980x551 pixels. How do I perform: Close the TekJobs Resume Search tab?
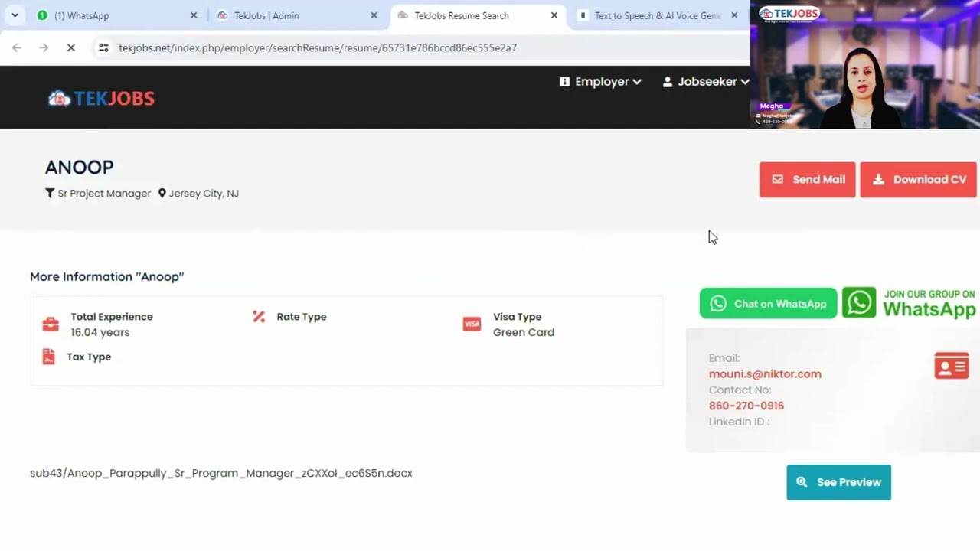click(554, 15)
